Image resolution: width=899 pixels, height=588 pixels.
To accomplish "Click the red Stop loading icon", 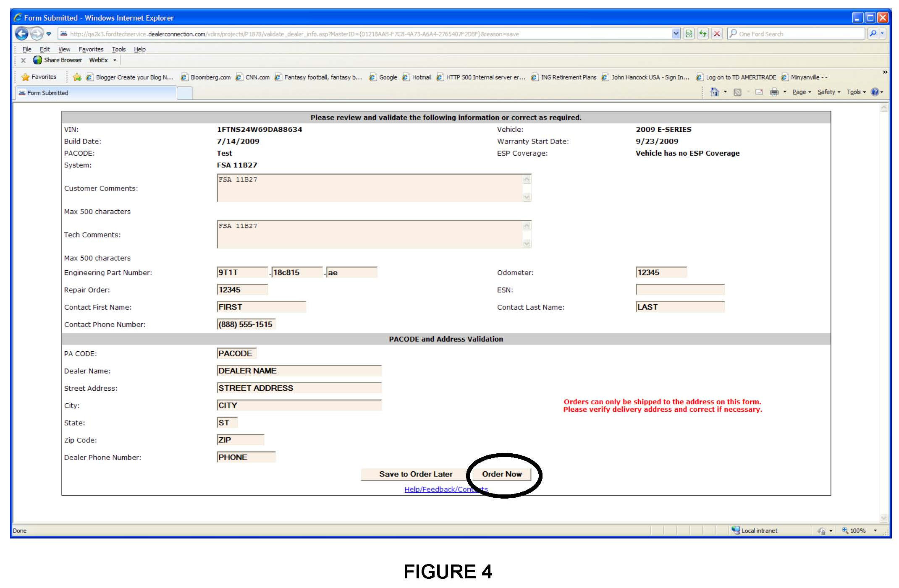I will [717, 34].
